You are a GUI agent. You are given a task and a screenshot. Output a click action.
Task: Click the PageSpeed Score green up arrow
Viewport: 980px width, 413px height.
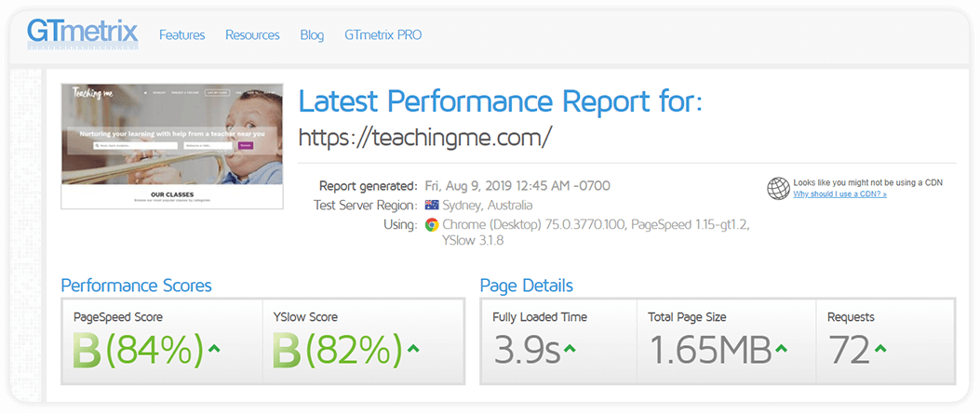point(214,349)
